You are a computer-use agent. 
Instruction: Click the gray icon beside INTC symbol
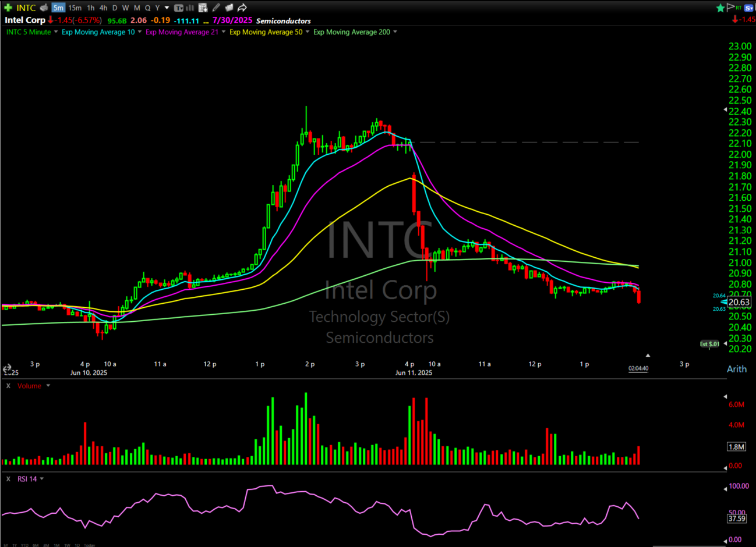(44, 8)
